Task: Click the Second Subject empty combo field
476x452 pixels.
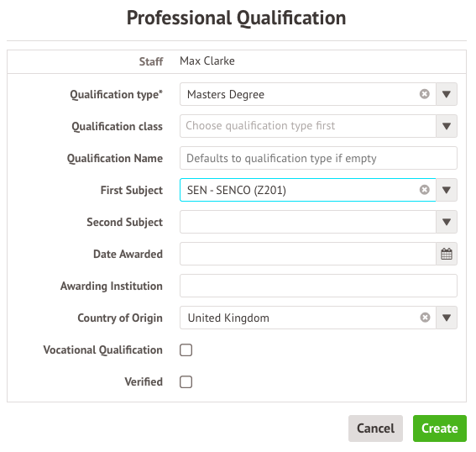Action: [x=308, y=222]
